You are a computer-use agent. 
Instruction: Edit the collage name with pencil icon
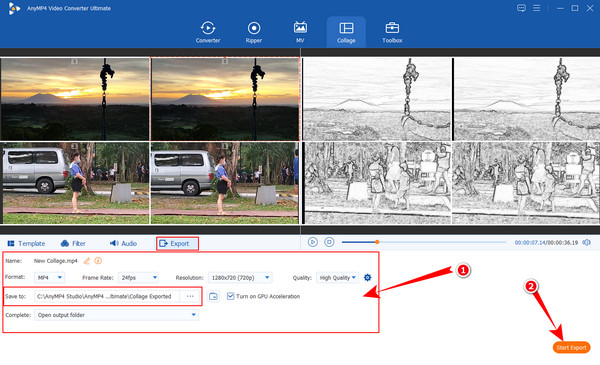pos(87,261)
